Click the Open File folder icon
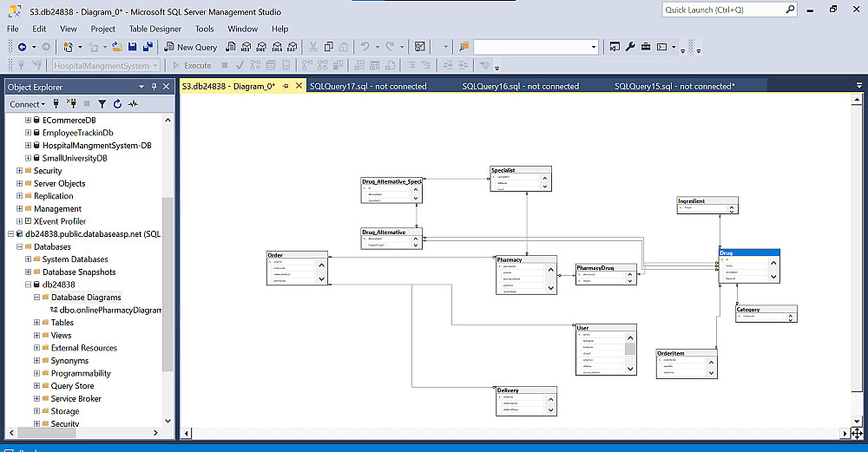 [116, 47]
